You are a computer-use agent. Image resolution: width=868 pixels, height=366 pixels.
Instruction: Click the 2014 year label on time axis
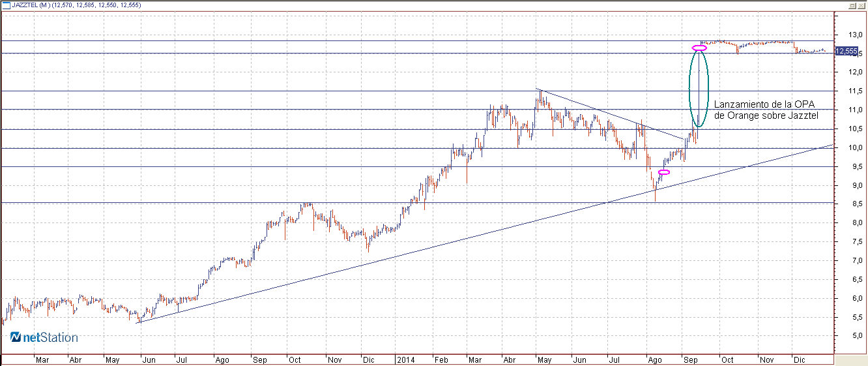click(405, 359)
